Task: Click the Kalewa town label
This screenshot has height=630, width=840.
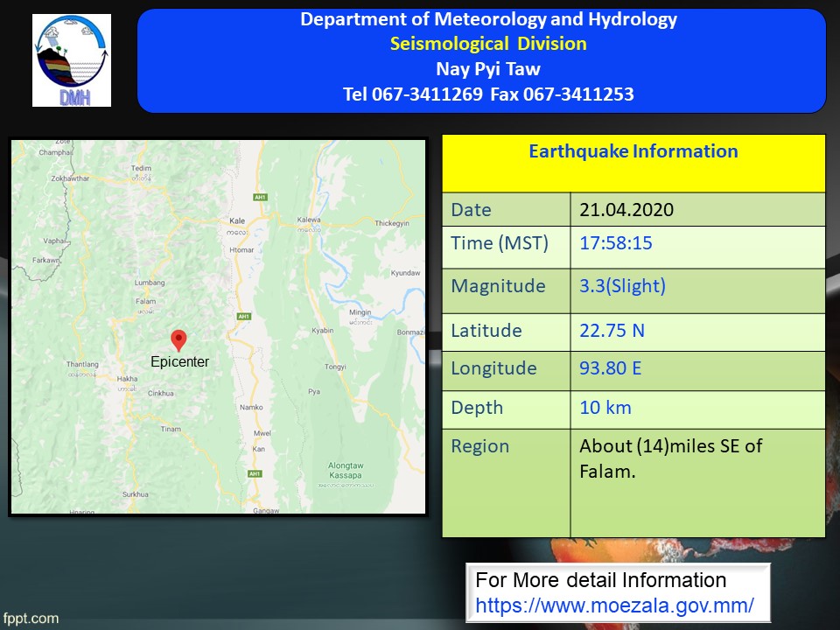Action: tap(309, 220)
